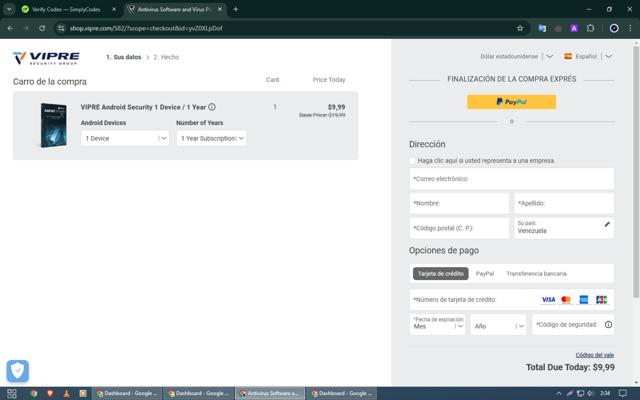Click the page vertical scrollbar

click(636, 171)
